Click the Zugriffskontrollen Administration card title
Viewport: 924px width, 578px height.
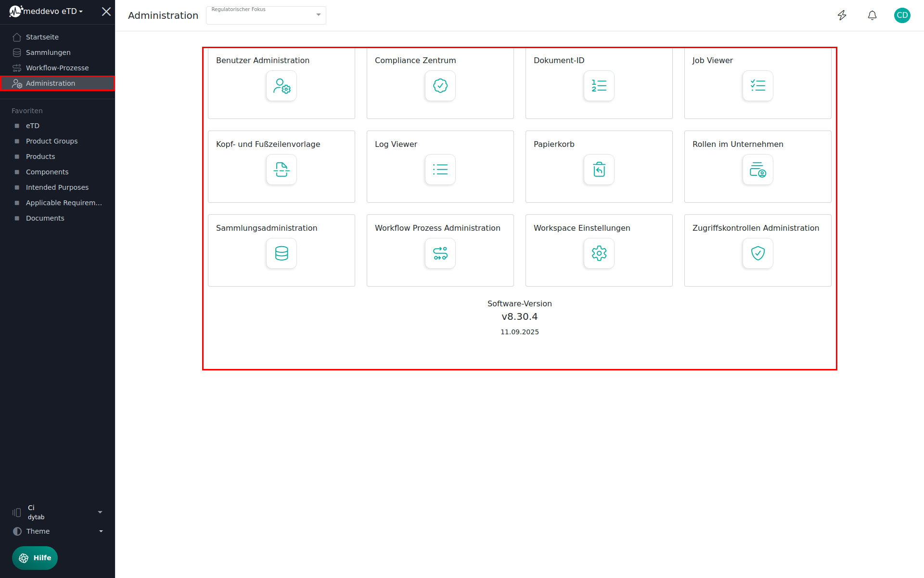(x=756, y=228)
